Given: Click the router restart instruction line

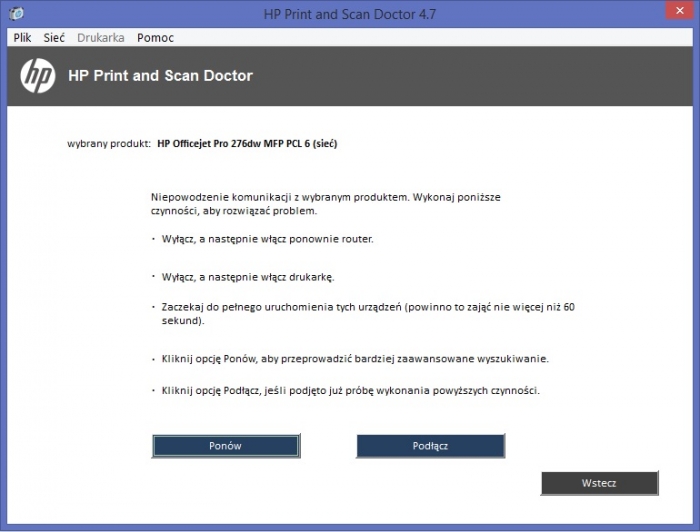Looking at the screenshot, I should coord(267,239).
